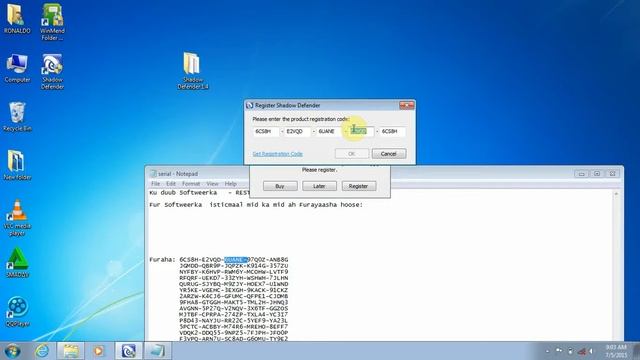This screenshot has width=640, height=360.
Task: Click the highlighted fourth code field
Action: coord(361,131)
